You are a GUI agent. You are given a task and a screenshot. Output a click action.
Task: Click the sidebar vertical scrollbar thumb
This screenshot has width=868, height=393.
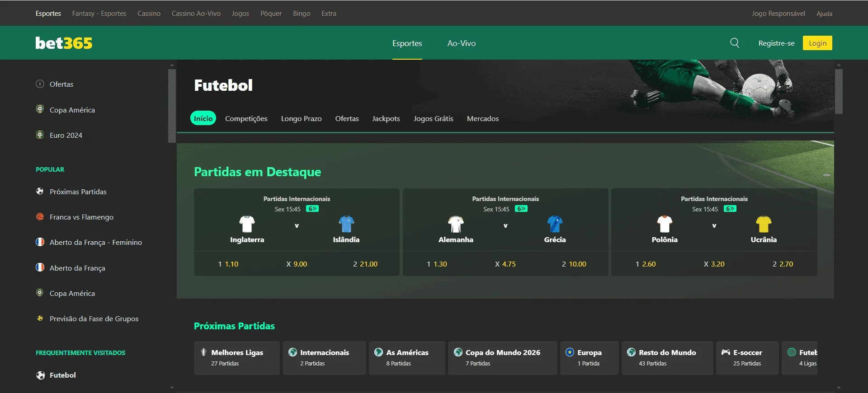[172, 106]
